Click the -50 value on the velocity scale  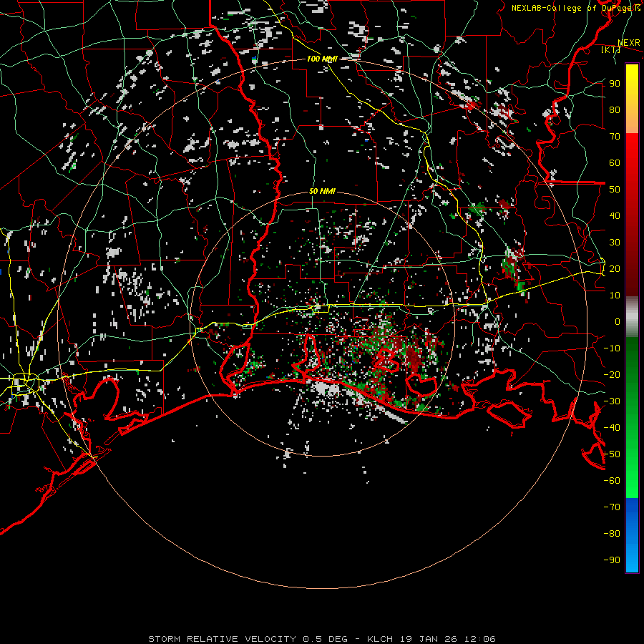612,454
